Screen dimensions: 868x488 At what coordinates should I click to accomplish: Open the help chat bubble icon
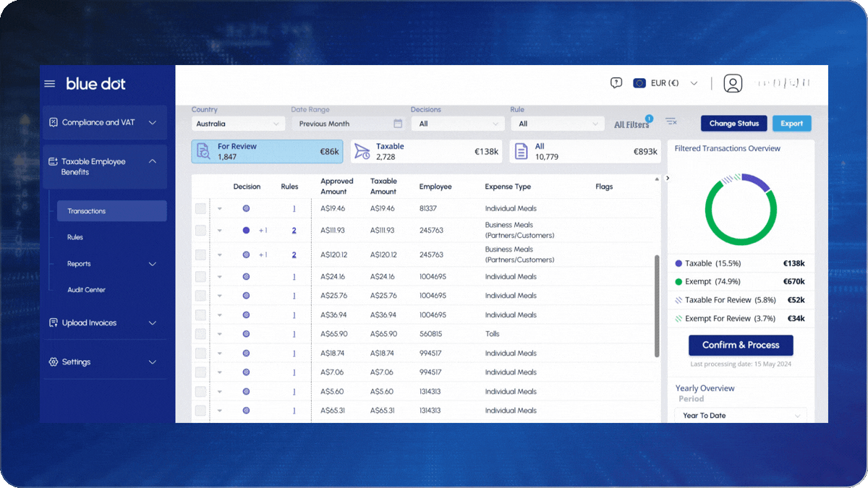[616, 83]
